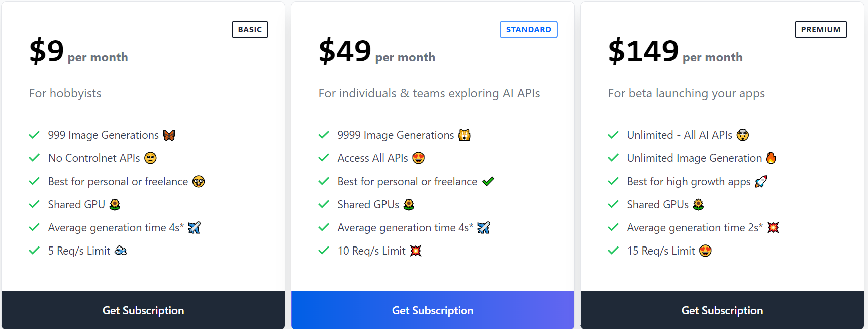The image size is (868, 329).
Task: Click cat emoji beside 9999 Image Generations
Action: pos(464,135)
